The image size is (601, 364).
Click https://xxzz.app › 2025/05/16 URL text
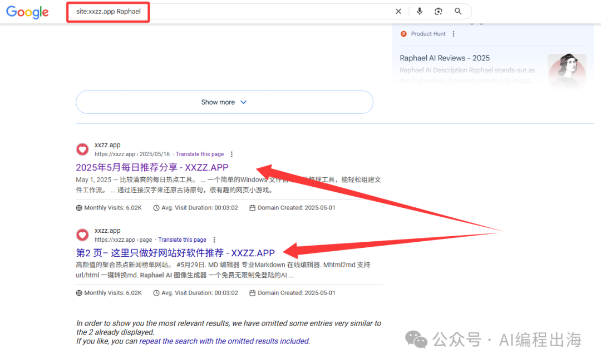(132, 154)
